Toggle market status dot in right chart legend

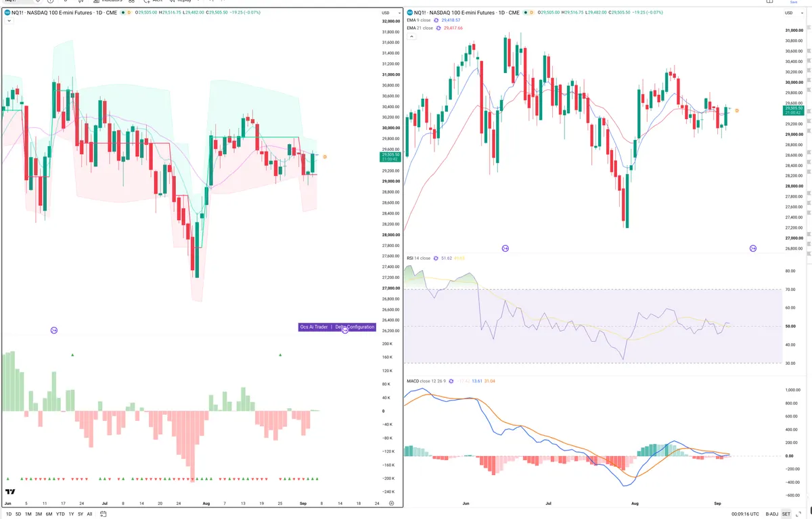[x=526, y=12]
